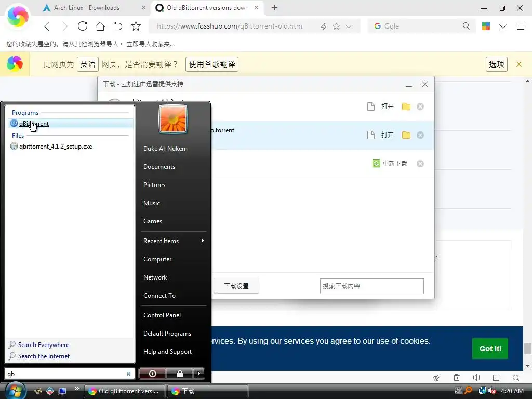Launch qBittorrent from Programs results

[70, 124]
